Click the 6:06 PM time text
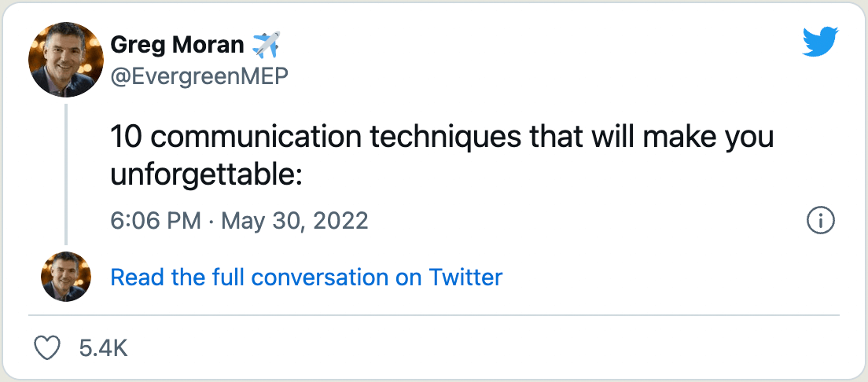 pos(156,220)
